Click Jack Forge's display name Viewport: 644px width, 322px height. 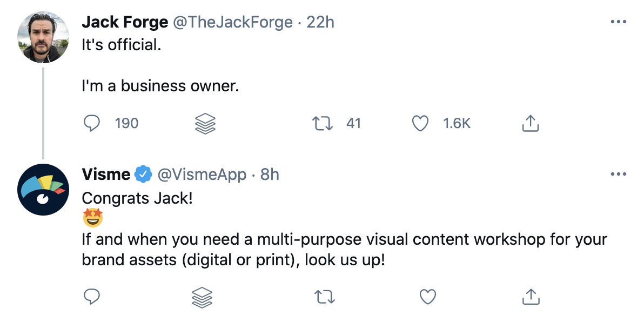point(125,22)
